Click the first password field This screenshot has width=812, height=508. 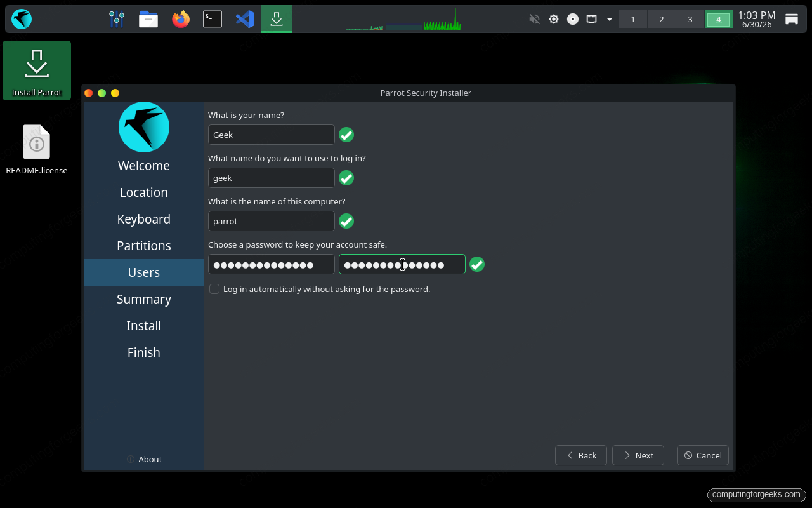pos(272,264)
